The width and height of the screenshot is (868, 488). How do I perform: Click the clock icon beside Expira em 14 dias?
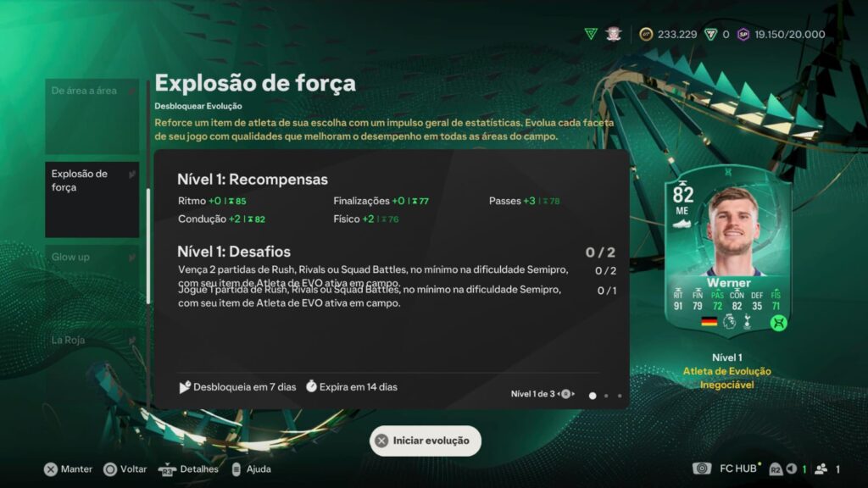[x=311, y=386]
